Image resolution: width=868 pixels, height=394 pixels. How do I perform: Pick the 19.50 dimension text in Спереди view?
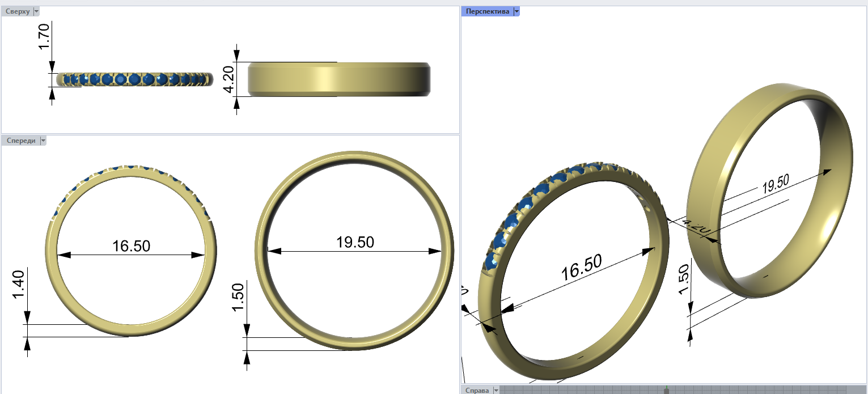355,242
